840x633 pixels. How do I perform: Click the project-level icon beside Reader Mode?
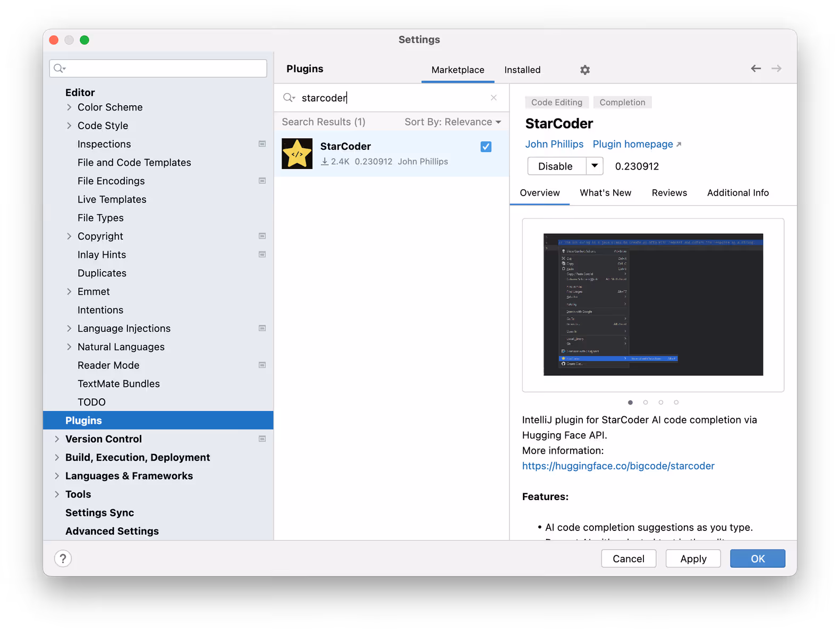262,365
